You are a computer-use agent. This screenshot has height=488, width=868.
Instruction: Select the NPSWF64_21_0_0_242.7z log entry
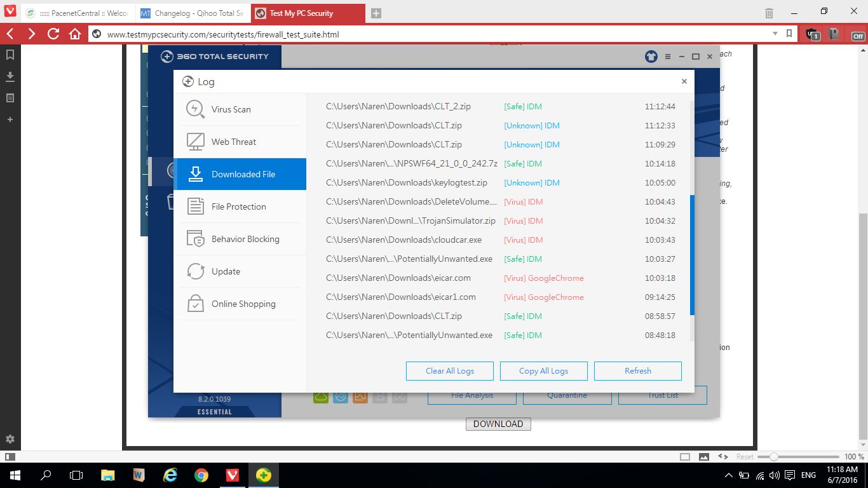(x=501, y=164)
